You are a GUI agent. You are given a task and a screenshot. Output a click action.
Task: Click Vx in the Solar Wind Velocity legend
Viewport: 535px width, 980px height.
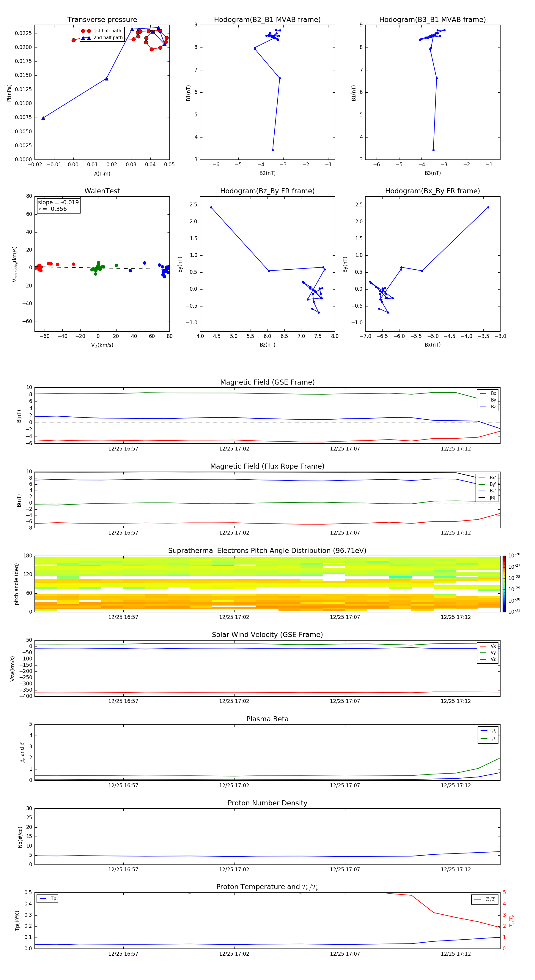tap(488, 646)
